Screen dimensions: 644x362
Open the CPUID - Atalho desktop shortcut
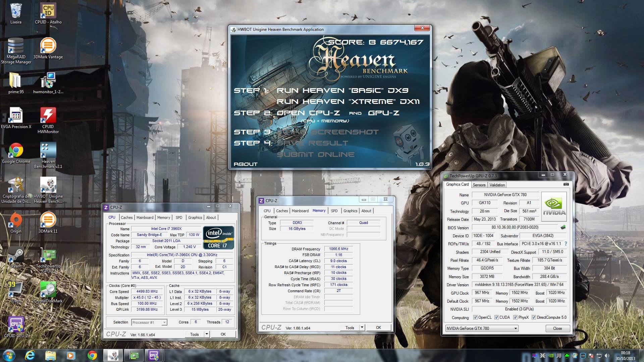pos(48,14)
